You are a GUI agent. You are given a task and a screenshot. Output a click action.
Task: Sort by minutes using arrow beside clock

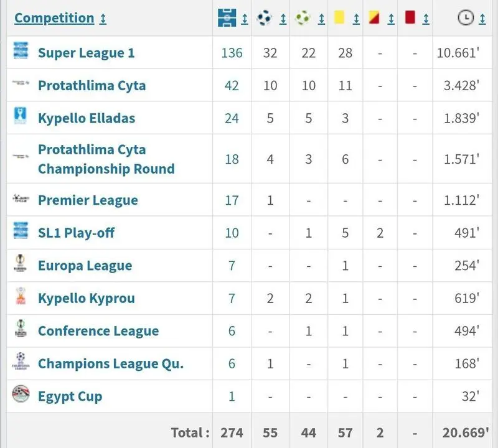pos(482,19)
